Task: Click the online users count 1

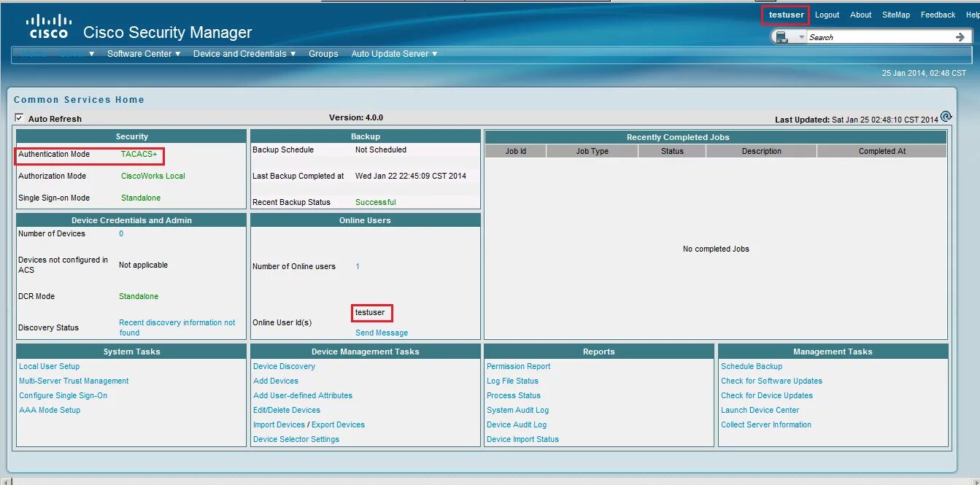Action: pyautogui.click(x=358, y=266)
